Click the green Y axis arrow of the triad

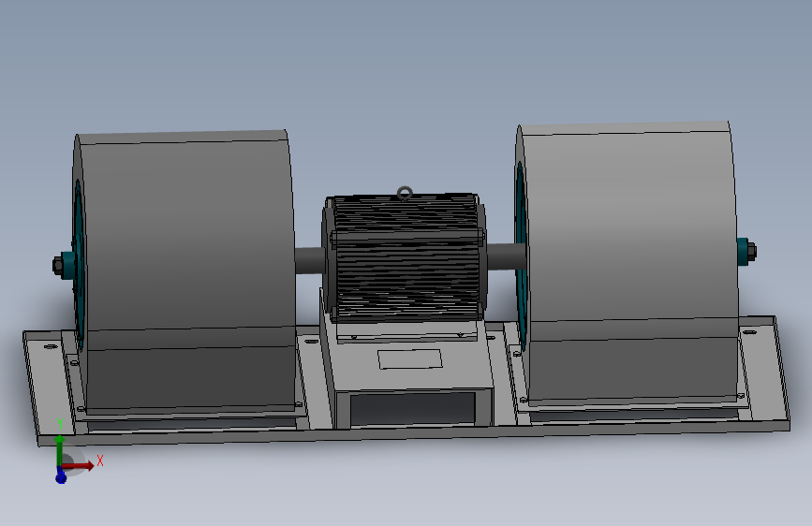60,450
